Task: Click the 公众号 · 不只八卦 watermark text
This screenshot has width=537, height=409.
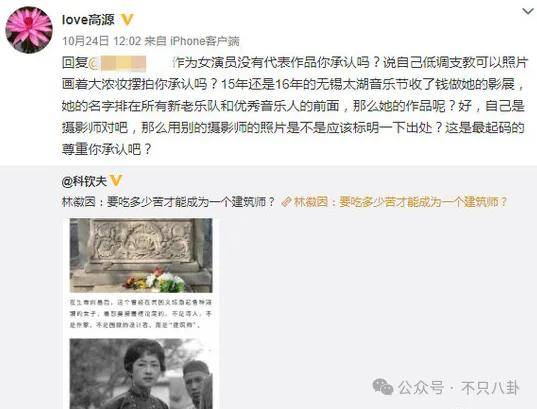Action: [459, 388]
